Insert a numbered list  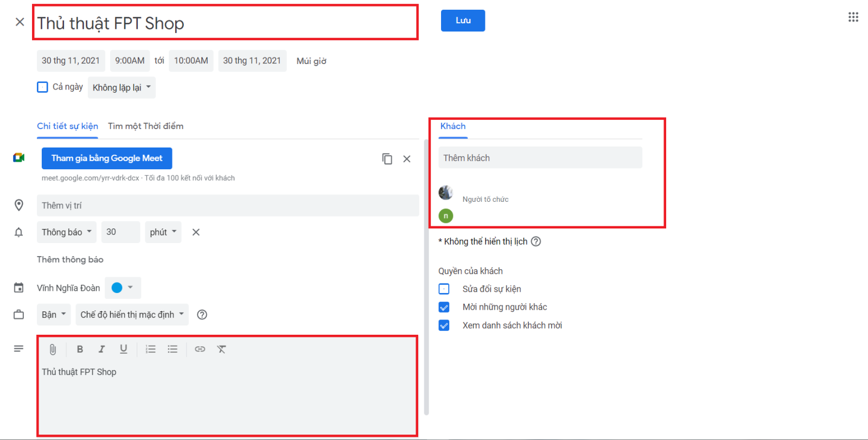[151, 349]
